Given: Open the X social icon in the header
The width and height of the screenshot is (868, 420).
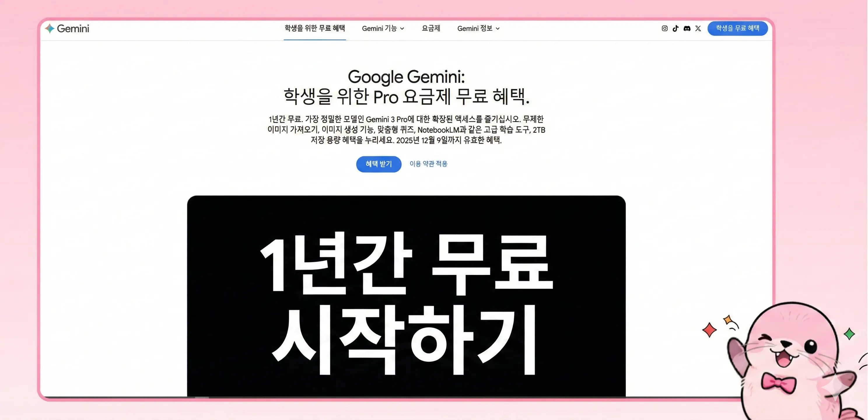Looking at the screenshot, I should (698, 28).
